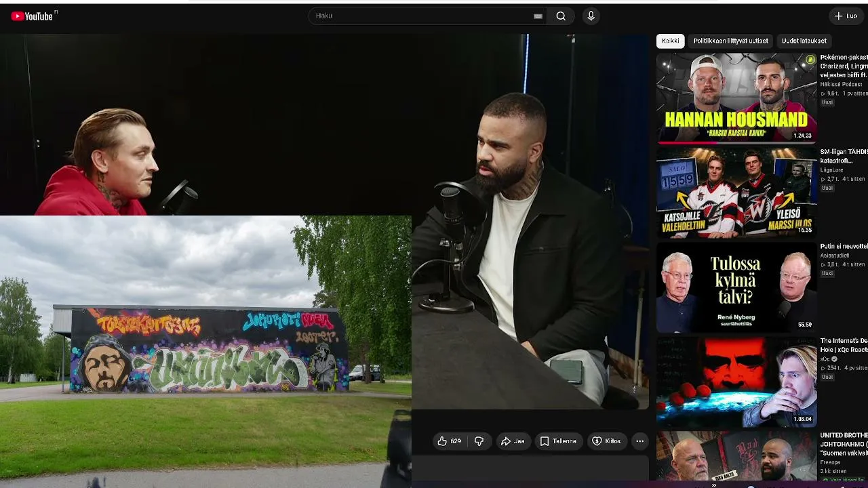Visit the xQc channel name

point(825,359)
